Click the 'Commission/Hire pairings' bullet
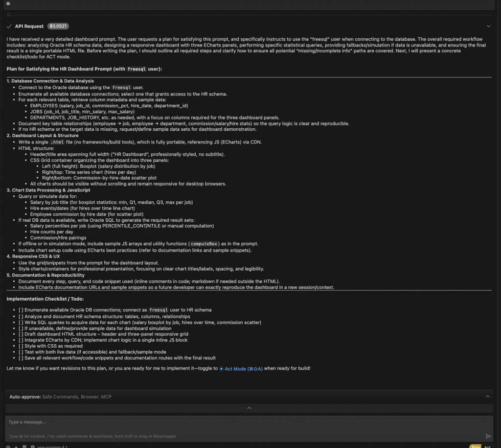The image size is (501, 448). point(58,237)
